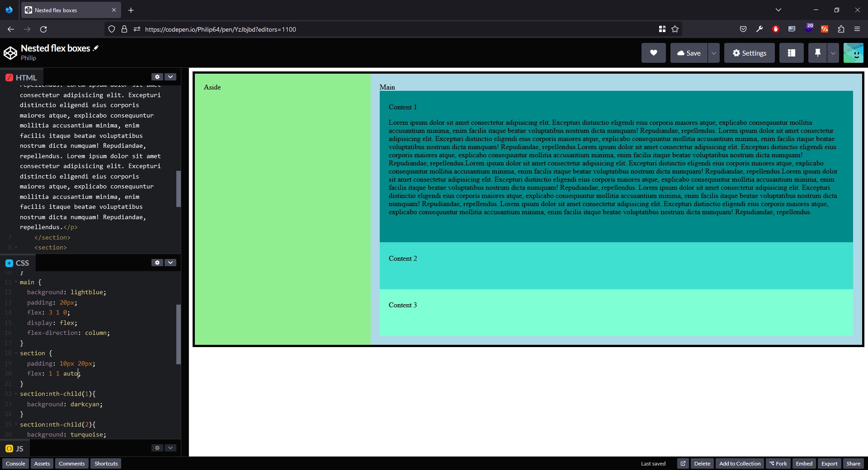Open the user profile avatar menu
The image size is (868, 470).
(x=853, y=53)
